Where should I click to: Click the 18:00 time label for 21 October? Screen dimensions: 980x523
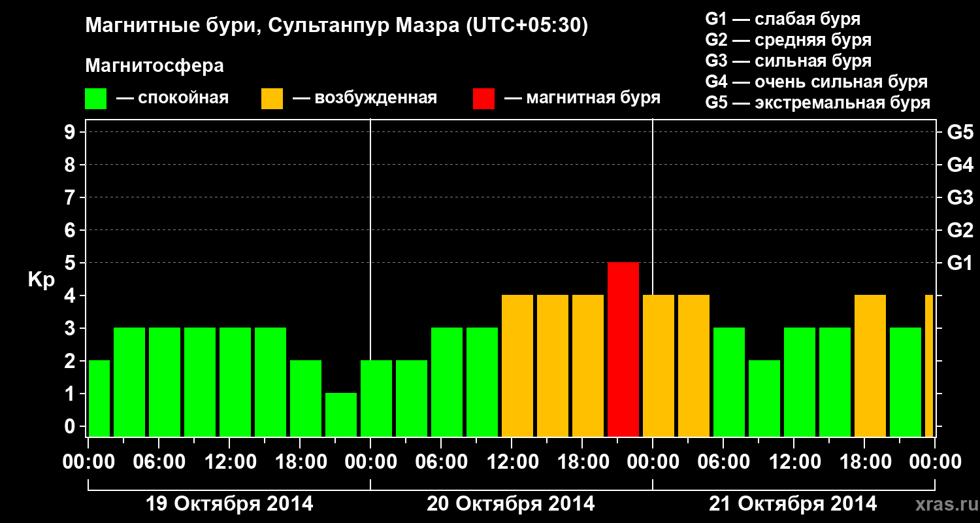click(x=864, y=462)
